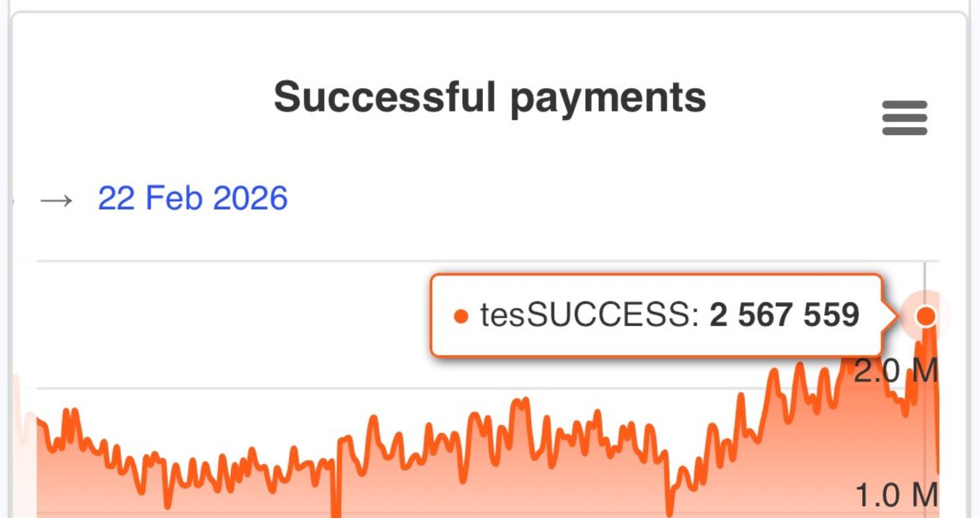The width and height of the screenshot is (980, 518).
Task: Click the 1.0 M y-axis label
Action: pyautogui.click(x=896, y=495)
